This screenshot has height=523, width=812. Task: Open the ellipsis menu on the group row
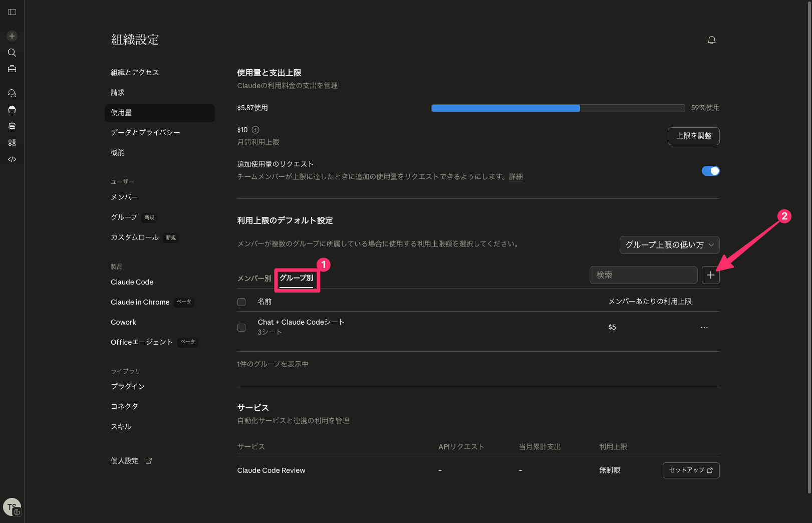(704, 327)
